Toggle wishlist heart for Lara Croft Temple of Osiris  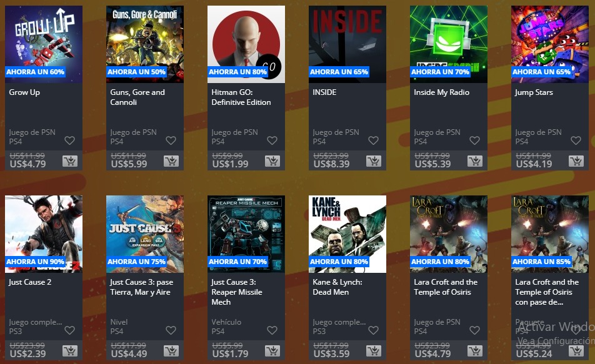click(x=475, y=330)
